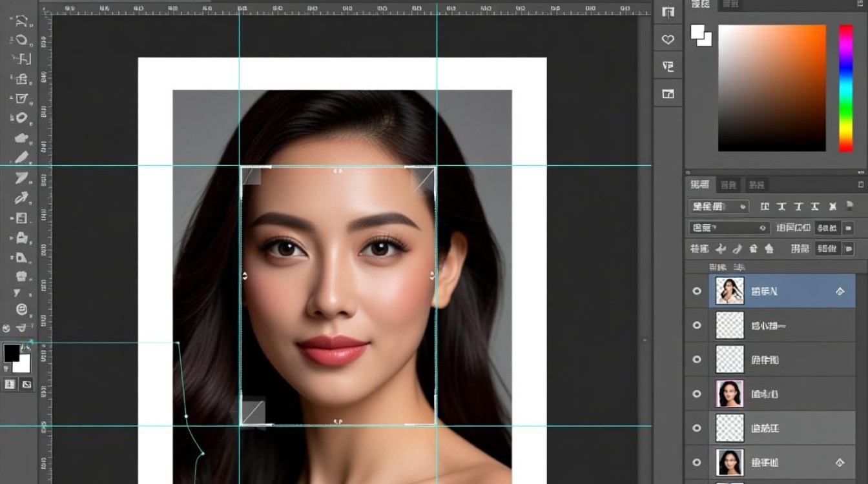Pick the blob-shaped eraser tool icon
Image resolution: width=868 pixels, height=484 pixels.
pos(21,137)
